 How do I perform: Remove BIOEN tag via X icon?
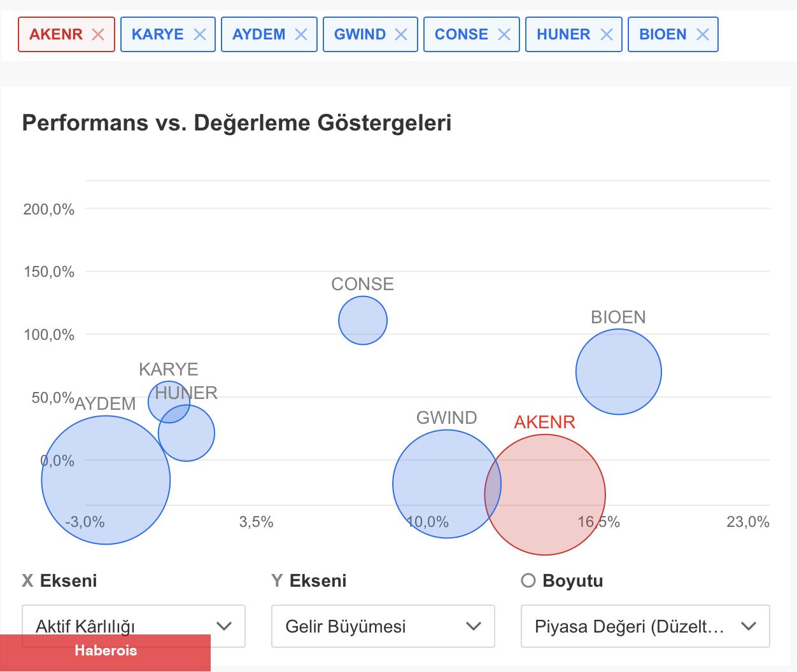703,34
